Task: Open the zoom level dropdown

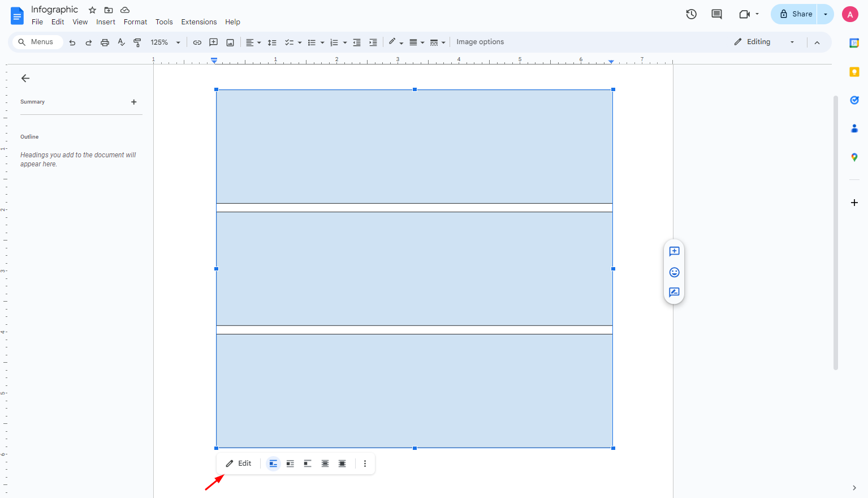Action: point(165,42)
